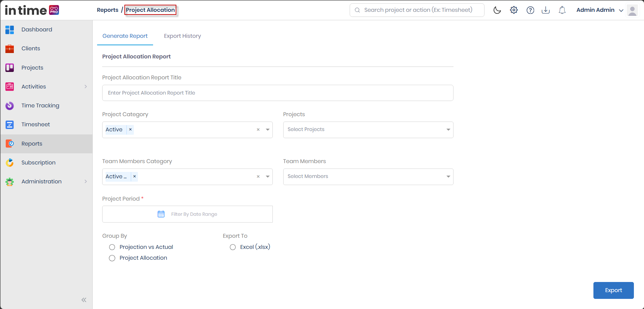Click the Clients briefcase icon

click(10, 49)
